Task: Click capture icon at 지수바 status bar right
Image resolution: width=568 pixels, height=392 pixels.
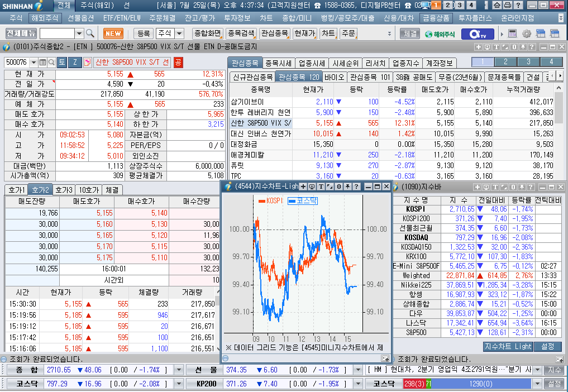Action: 559,360
